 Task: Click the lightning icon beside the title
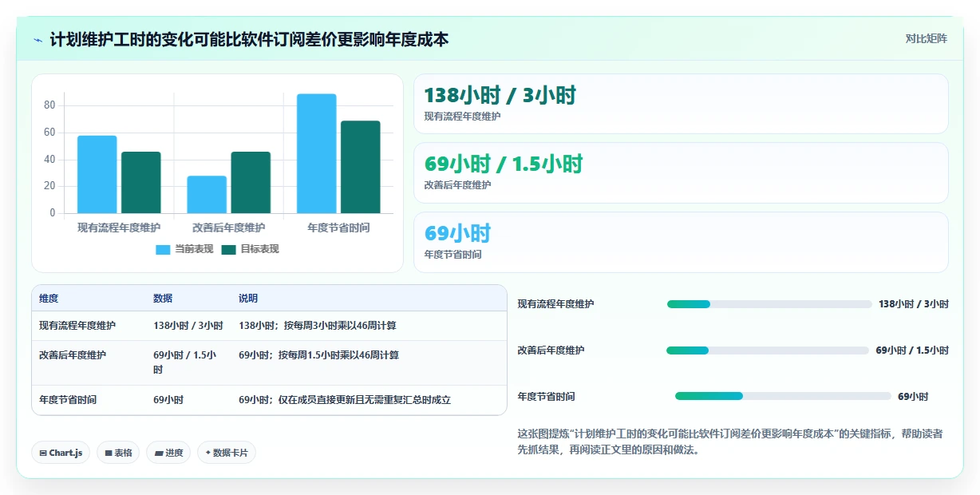coord(38,39)
